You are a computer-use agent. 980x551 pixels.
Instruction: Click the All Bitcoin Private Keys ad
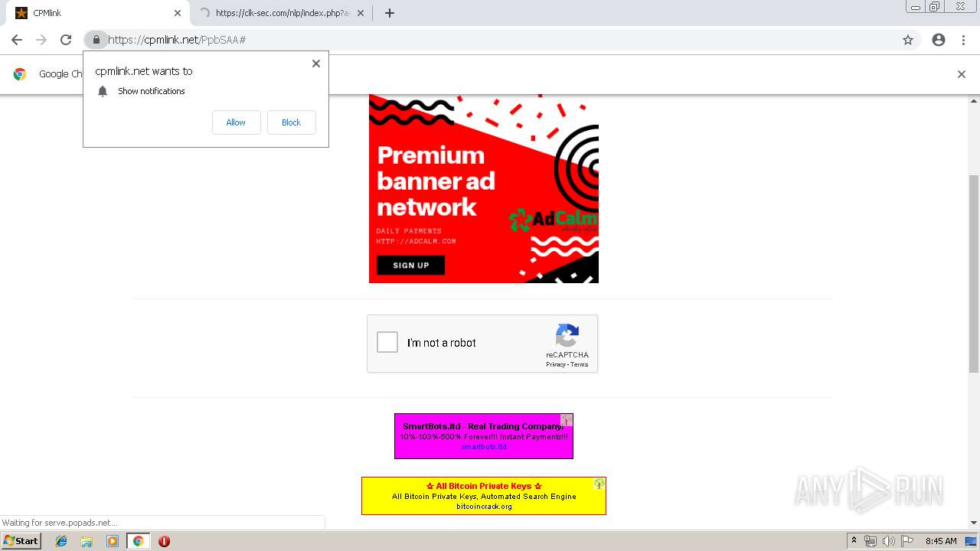coord(484,496)
